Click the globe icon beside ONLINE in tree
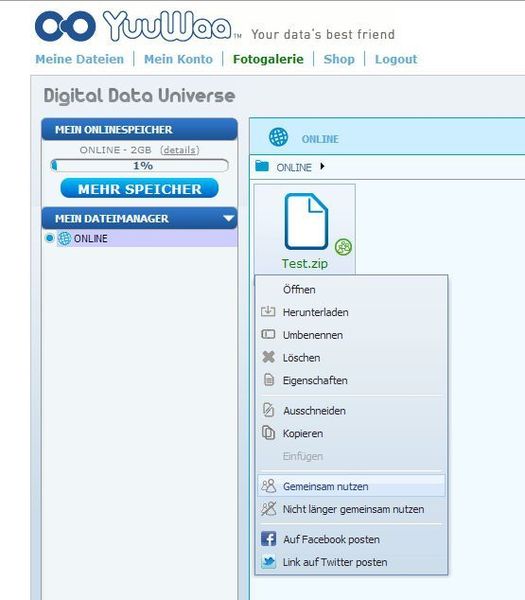This screenshot has height=600, width=525. (x=64, y=238)
